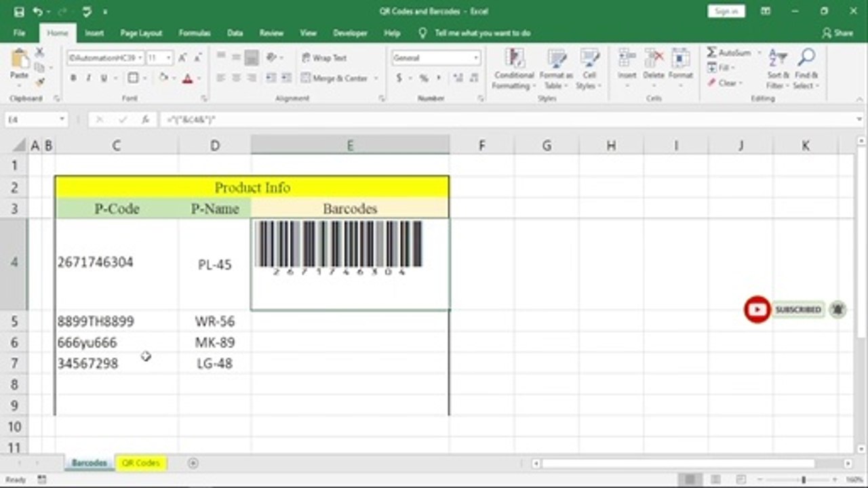Screen dimensions: 868x488
Task: Switch to the Formulas tab
Action: coord(195,33)
